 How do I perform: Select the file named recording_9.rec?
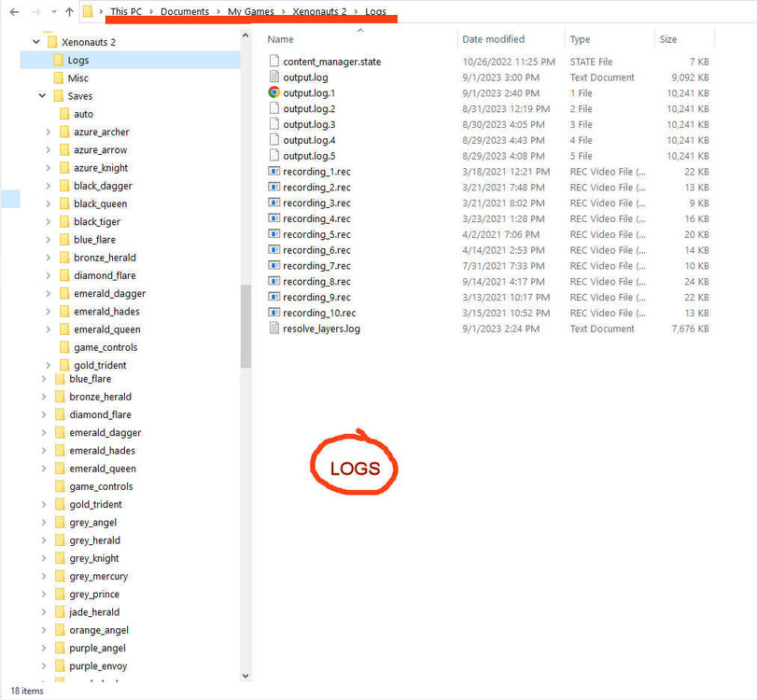point(316,297)
